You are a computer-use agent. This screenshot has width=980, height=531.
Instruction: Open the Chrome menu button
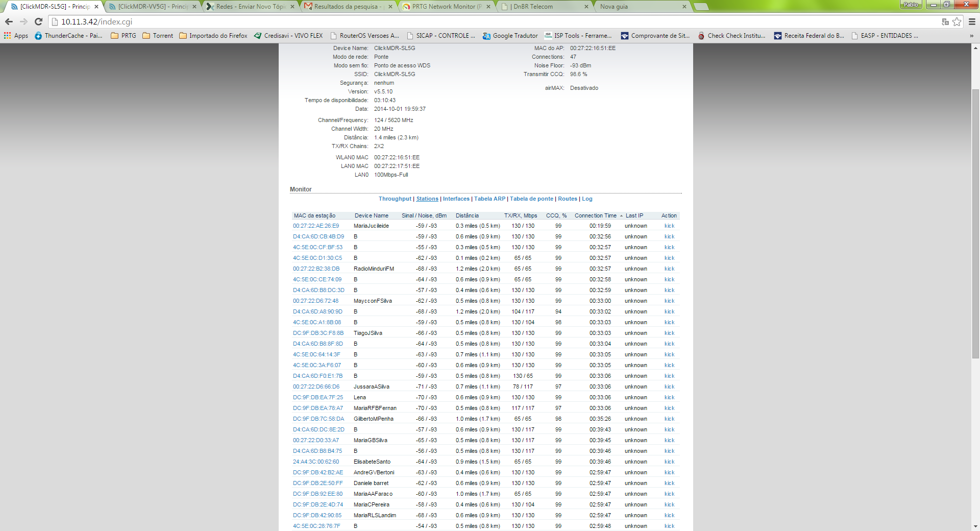[972, 21]
